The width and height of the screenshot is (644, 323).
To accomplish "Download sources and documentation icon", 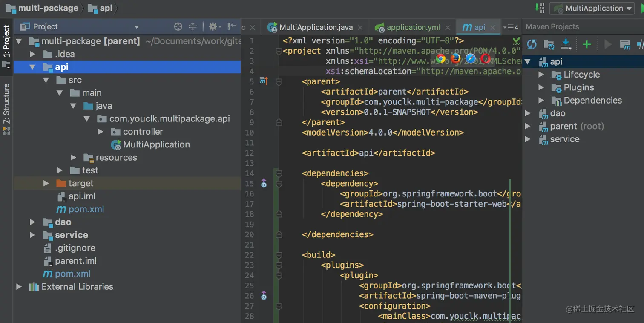I will coord(566,44).
